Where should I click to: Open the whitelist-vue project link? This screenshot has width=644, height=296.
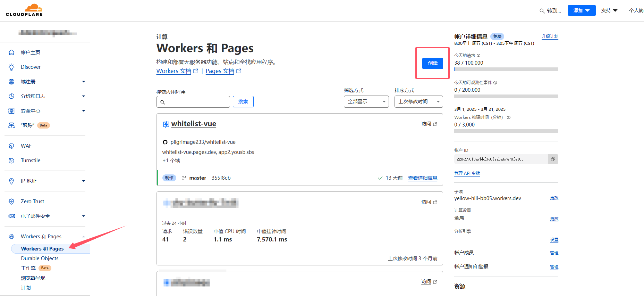194,124
